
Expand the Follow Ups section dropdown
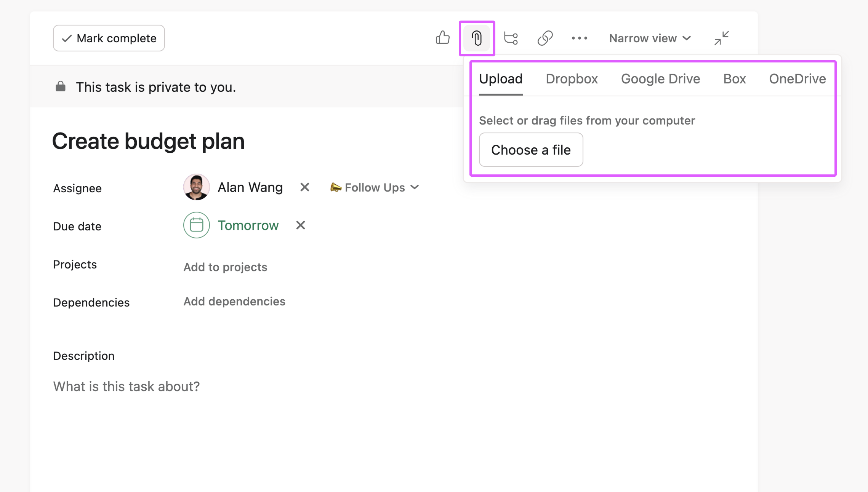tap(415, 187)
